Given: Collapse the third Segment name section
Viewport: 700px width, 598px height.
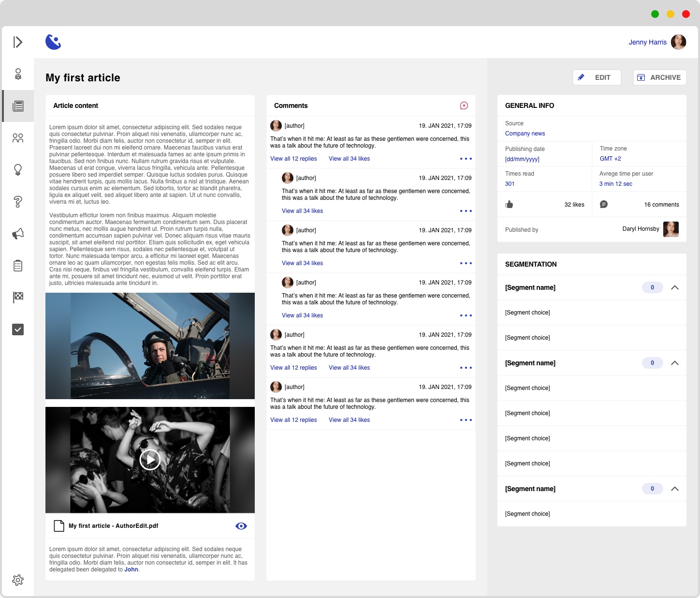Looking at the screenshot, I should (x=675, y=489).
